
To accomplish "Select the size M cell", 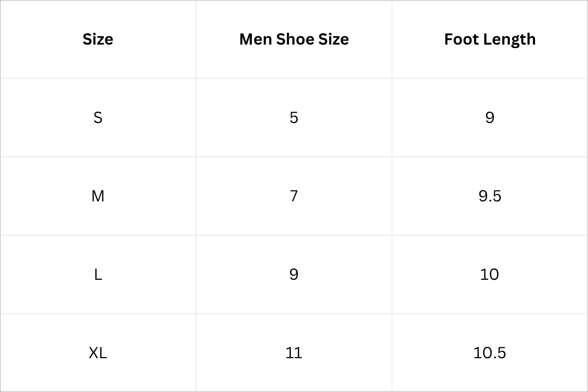I will click(x=98, y=196).
